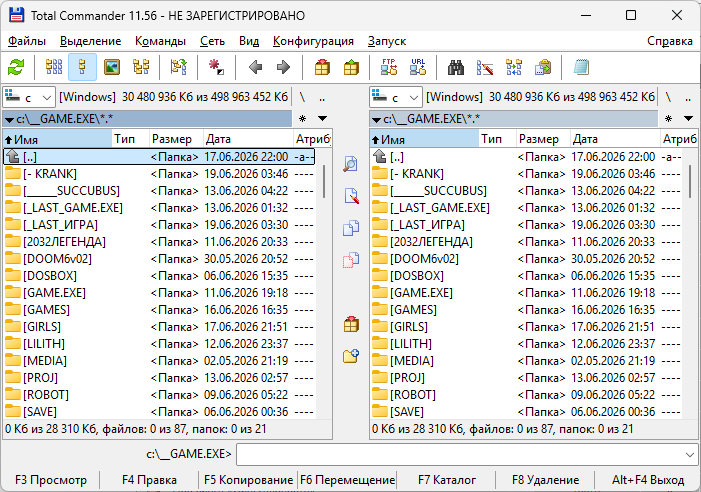Viewport: 701px width, 492px height.
Task: Sort left panel by Размер column header
Action: pos(176,139)
